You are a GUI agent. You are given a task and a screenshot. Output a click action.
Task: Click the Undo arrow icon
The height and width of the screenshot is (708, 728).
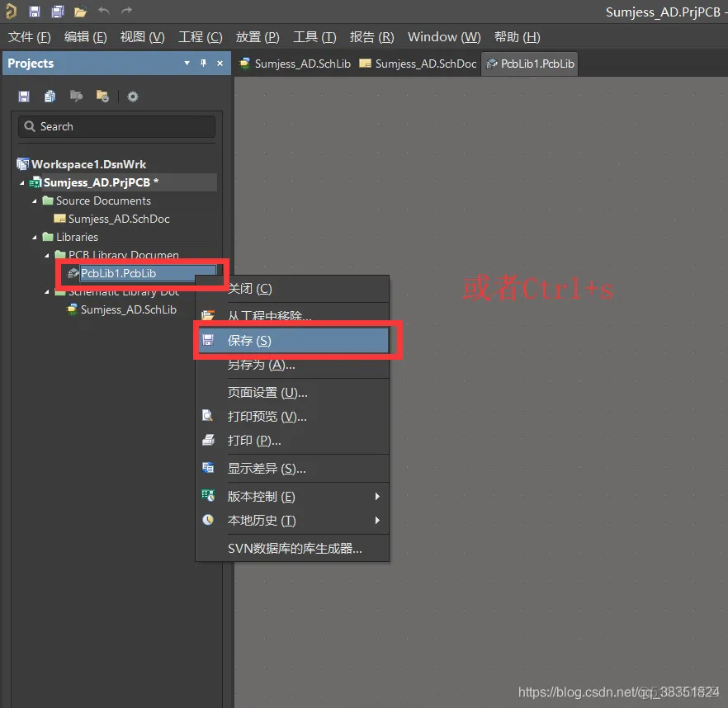(x=103, y=12)
